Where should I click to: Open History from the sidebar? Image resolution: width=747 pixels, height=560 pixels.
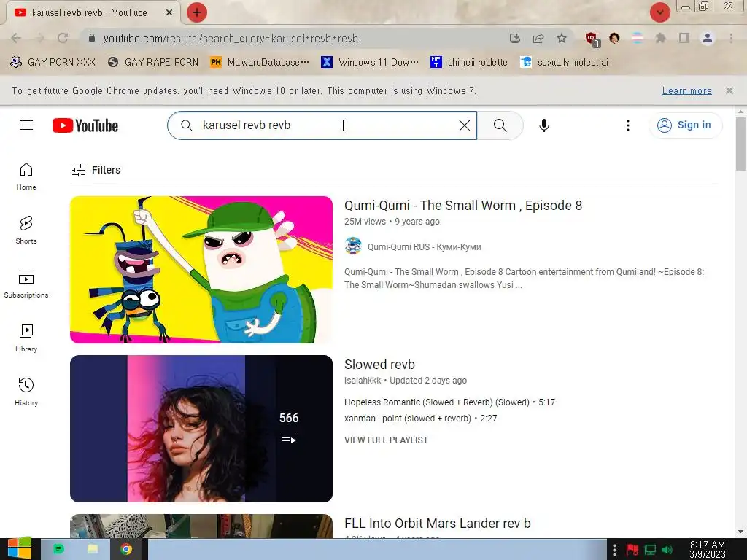point(26,392)
